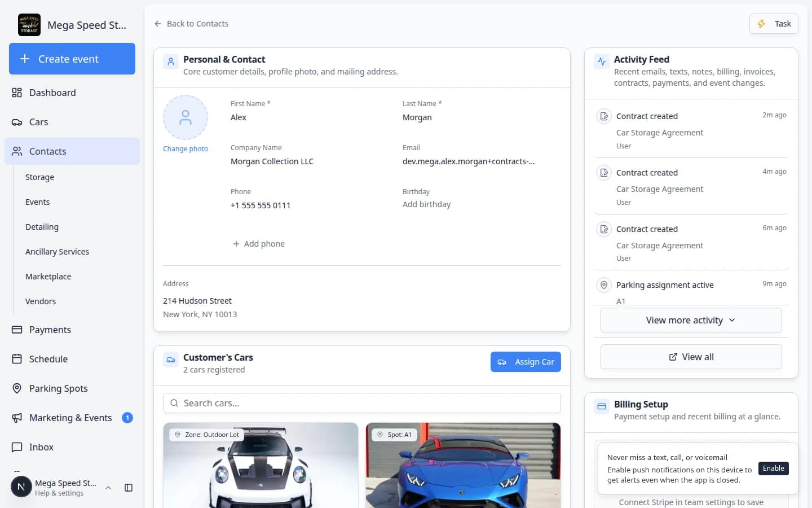Viewport: 812px width, 508px height.
Task: Click the contract icon from 2m ago
Action: pyautogui.click(x=604, y=116)
